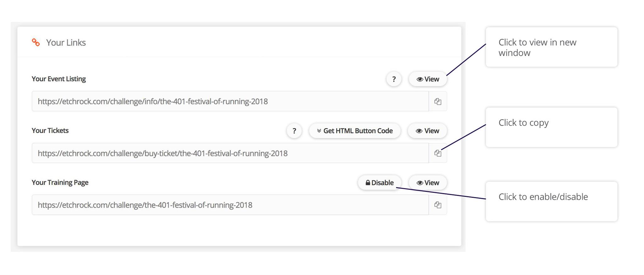Open help for Your Event Listing

tap(394, 79)
